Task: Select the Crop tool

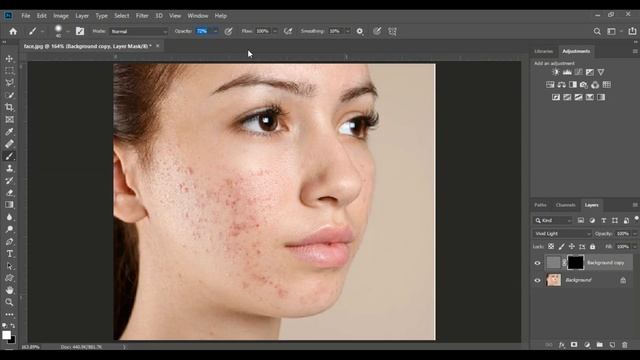Action: 9,107
